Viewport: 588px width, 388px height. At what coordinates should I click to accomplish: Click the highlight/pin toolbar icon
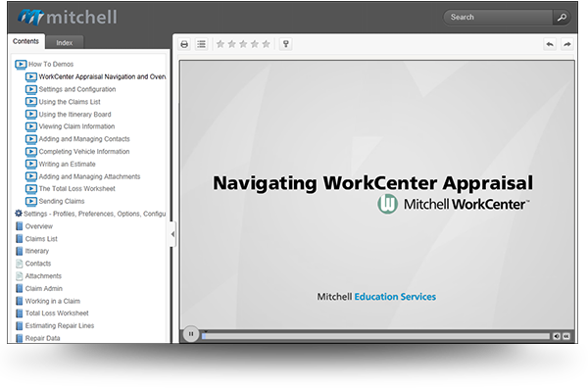point(286,44)
